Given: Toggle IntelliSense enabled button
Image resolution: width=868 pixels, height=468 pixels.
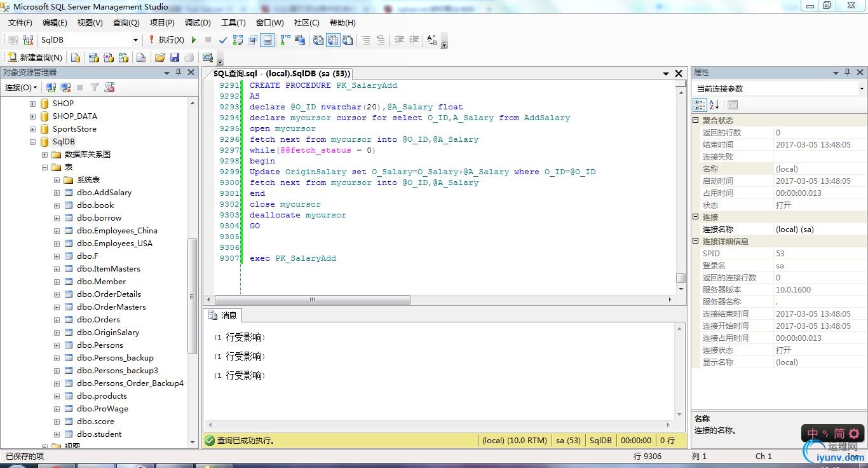Looking at the screenshot, I should point(268,39).
